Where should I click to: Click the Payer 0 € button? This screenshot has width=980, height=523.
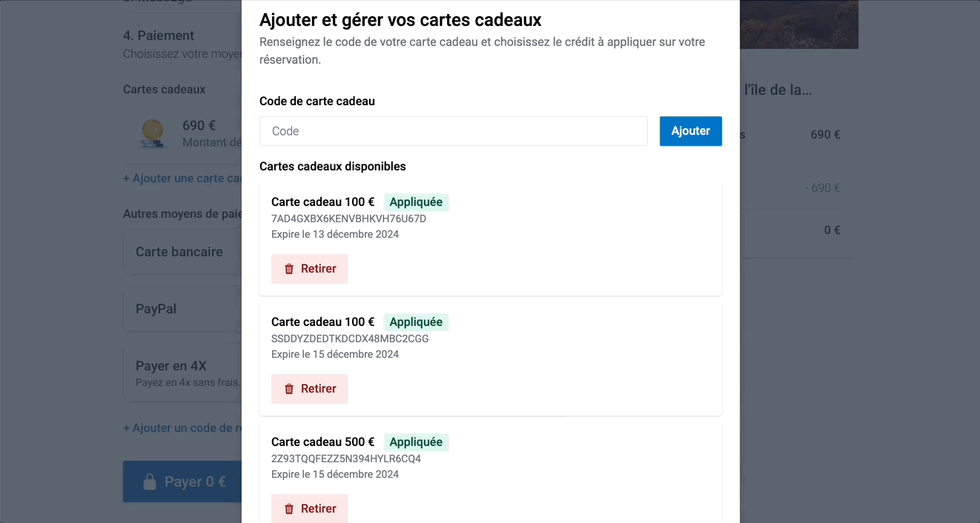tap(182, 482)
